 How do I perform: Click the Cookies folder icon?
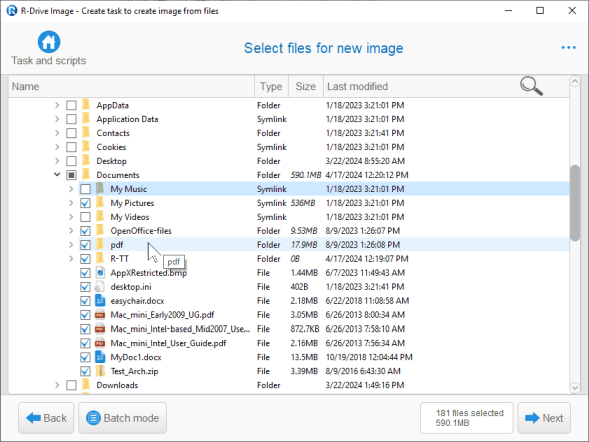86,147
